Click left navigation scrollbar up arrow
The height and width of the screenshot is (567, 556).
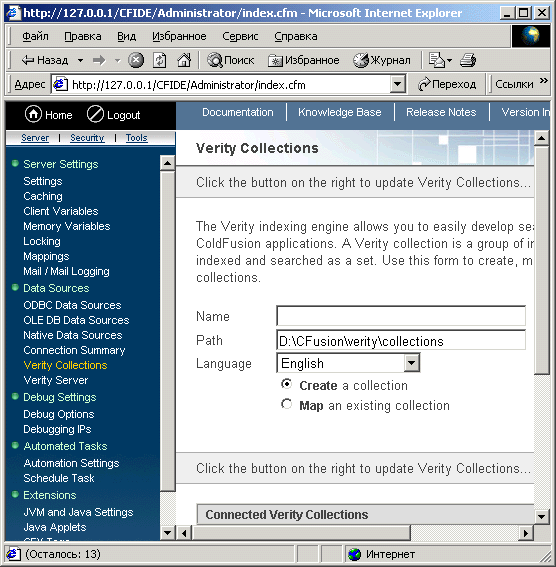pos(167,163)
